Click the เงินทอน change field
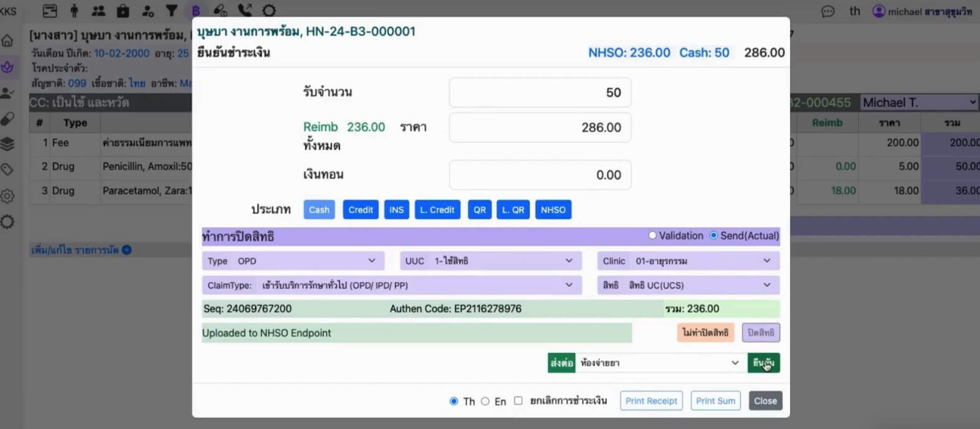Screen dimensions: 980x429 pos(540,175)
